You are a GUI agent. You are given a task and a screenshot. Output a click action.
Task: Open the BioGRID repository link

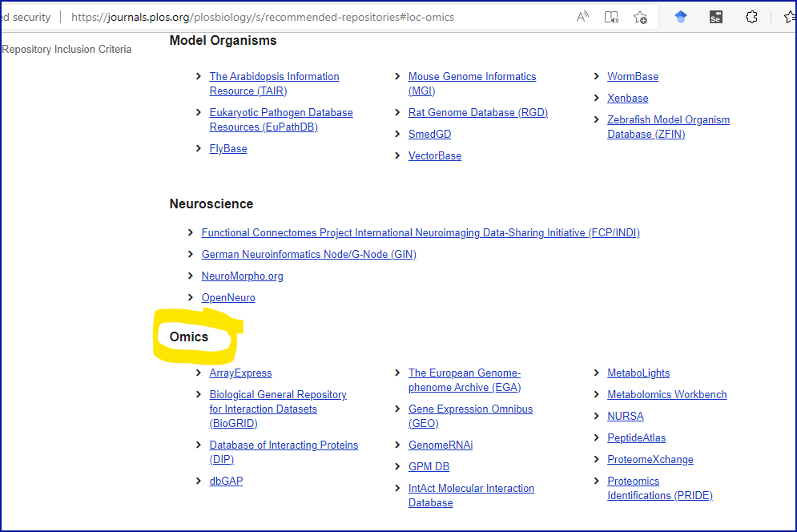click(x=277, y=409)
